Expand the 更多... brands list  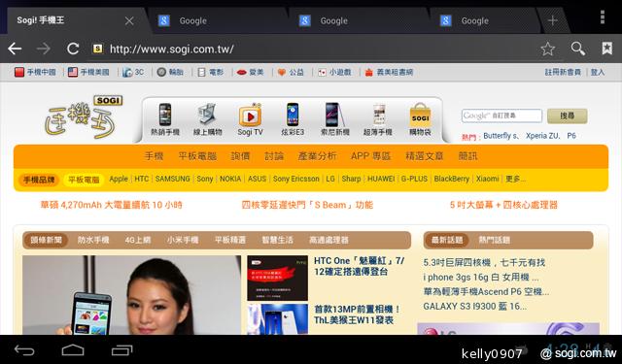(515, 179)
